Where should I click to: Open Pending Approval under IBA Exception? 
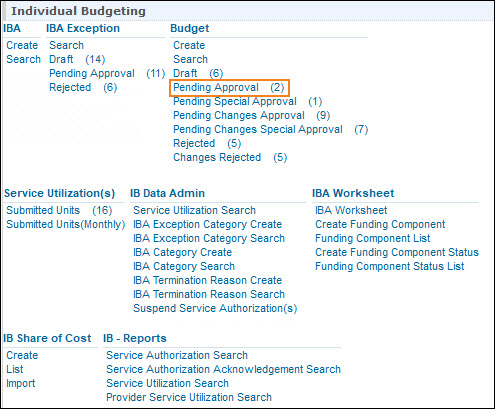(92, 73)
